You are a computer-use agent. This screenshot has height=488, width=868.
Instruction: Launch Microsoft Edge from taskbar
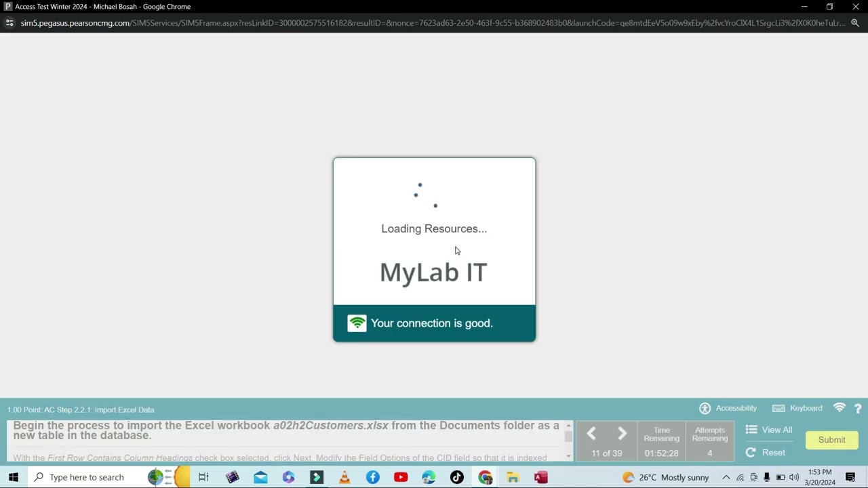[429, 477]
